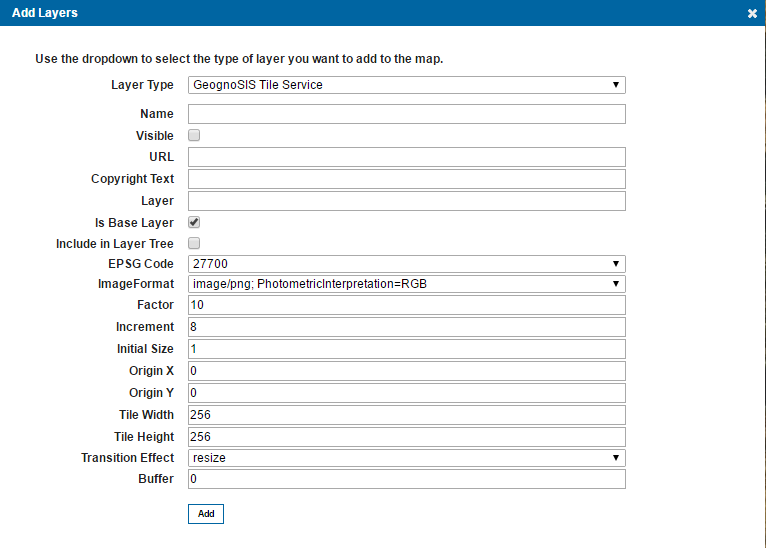Select the Increment field
Viewport: 766px width, 548px height.
pyautogui.click(x=406, y=327)
